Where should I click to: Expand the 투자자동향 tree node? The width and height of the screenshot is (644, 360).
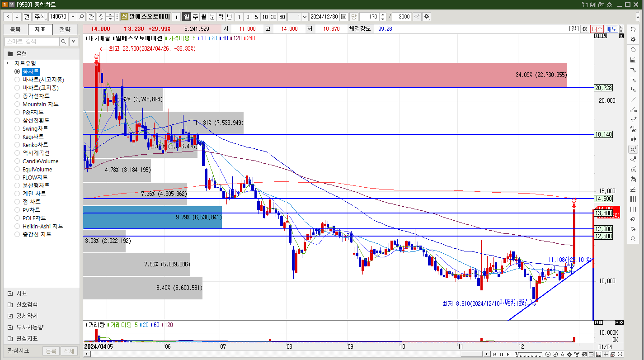[x=10, y=327]
